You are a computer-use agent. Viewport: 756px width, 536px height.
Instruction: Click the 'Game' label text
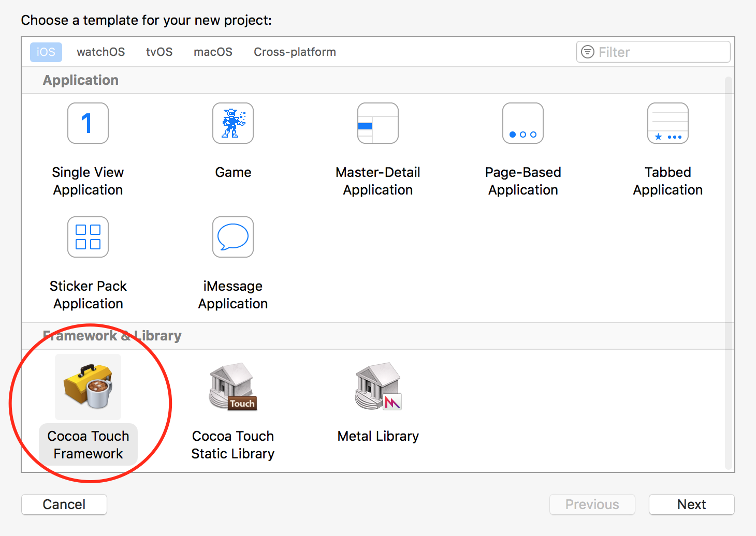coord(233,172)
